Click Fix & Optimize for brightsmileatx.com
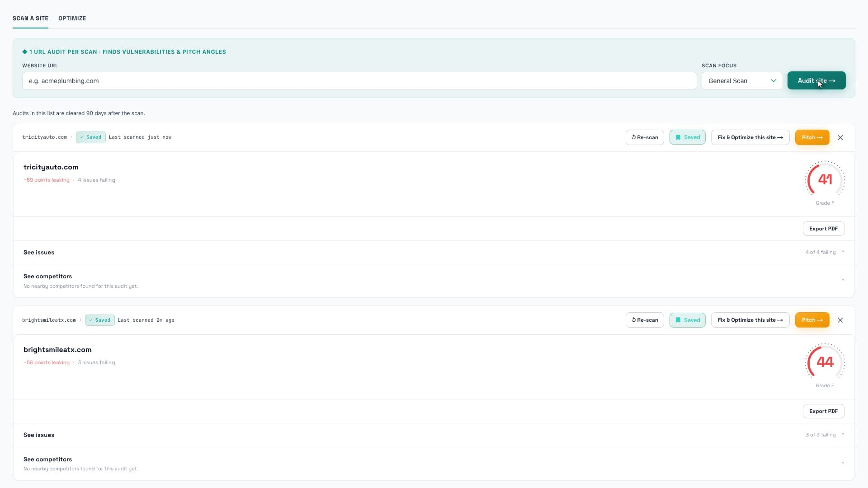The width and height of the screenshot is (868, 488). pos(750,320)
